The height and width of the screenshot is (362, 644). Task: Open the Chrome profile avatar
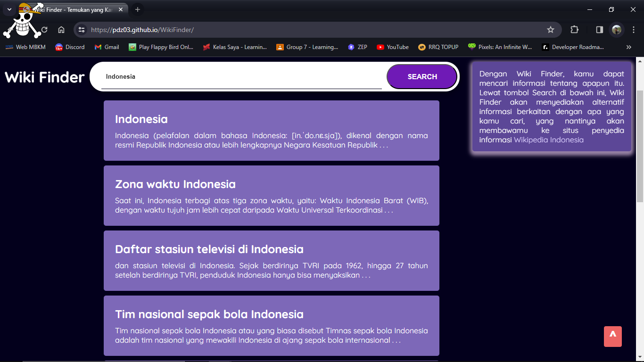[x=617, y=30]
